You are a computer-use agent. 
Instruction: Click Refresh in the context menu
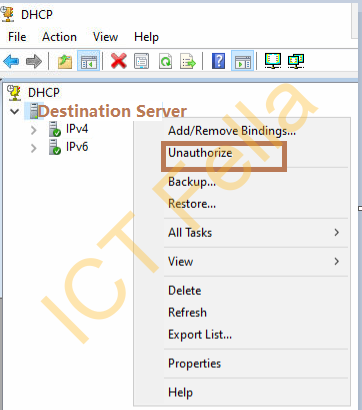(x=242, y=313)
